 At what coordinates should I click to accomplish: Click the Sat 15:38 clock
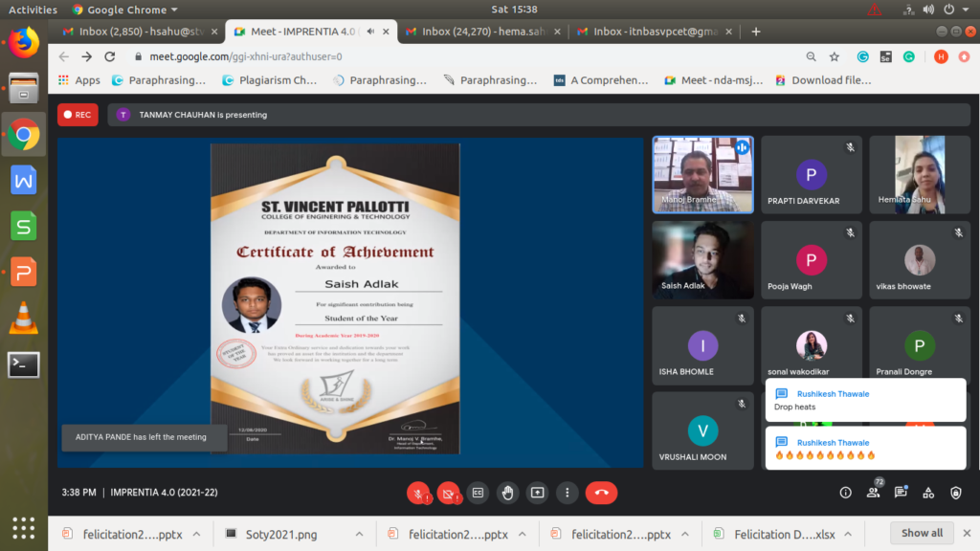[x=514, y=10]
